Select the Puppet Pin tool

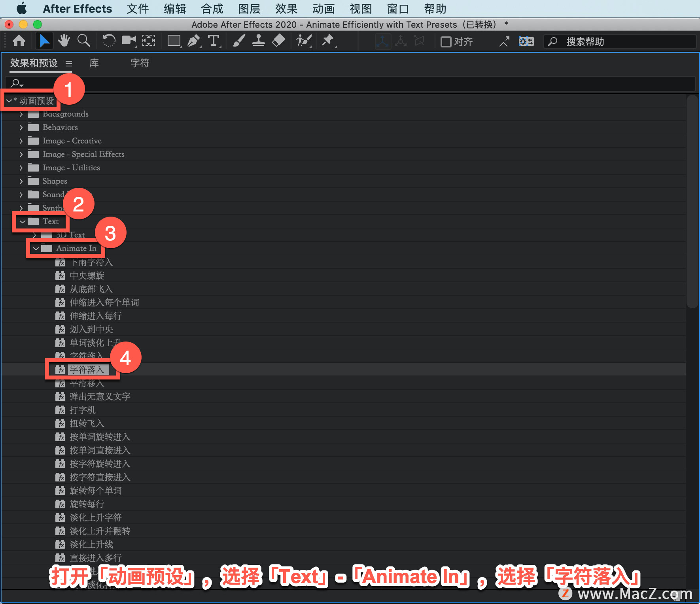click(x=328, y=41)
